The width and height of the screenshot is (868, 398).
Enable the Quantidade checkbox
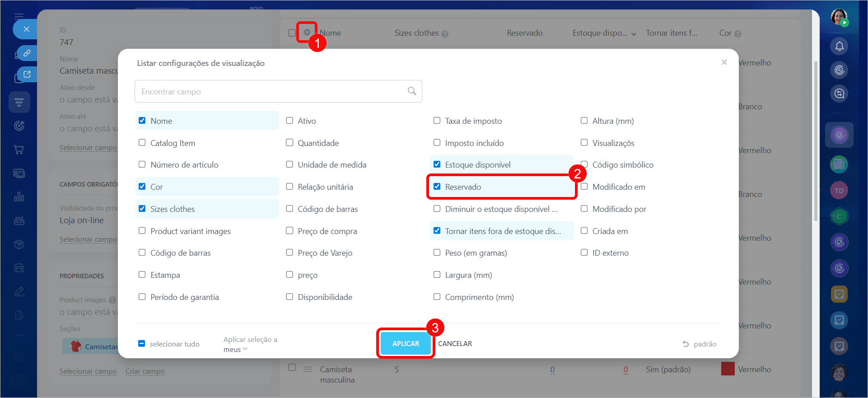tap(289, 143)
